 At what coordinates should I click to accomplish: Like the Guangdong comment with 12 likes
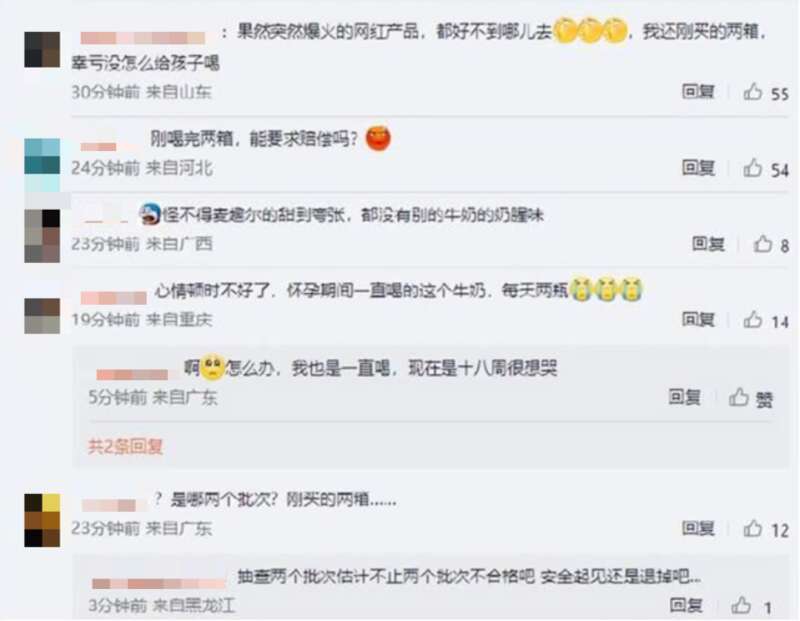753,529
